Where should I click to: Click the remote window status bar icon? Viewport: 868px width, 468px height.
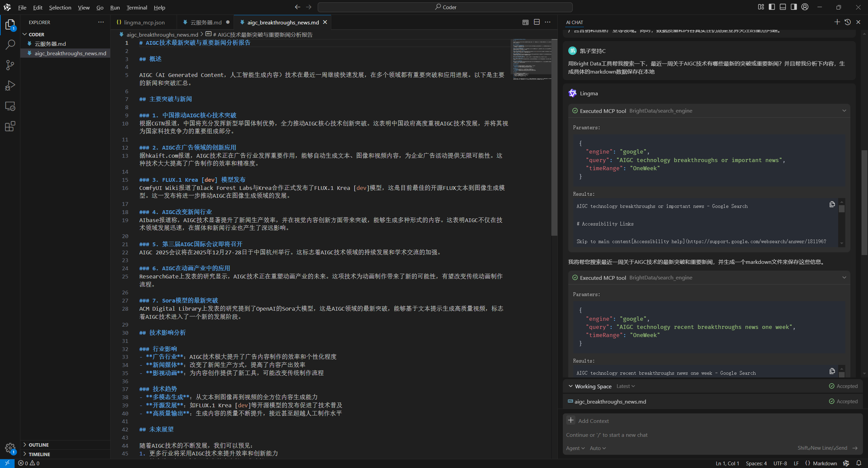7,463
